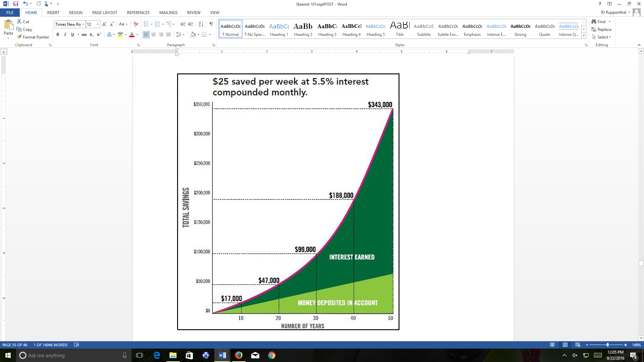The width and height of the screenshot is (644, 362).
Task: Click the zoom slider handle
Action: (x=607, y=345)
